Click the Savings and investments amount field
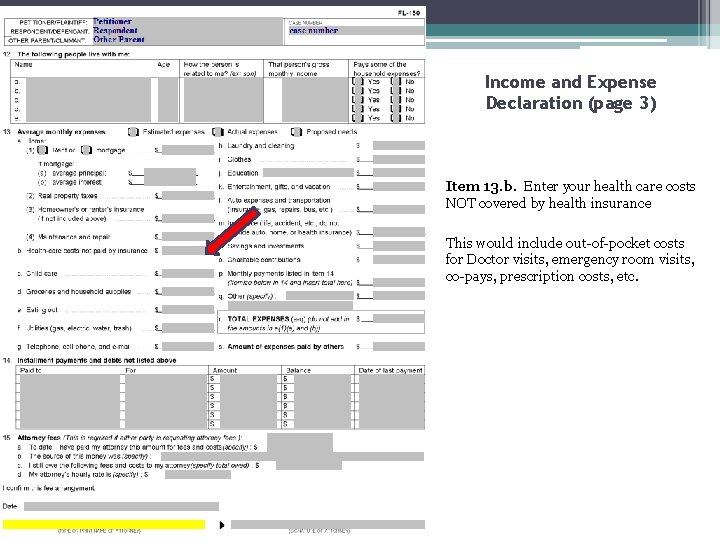Viewport: 720px width, 540px height. [x=399, y=246]
